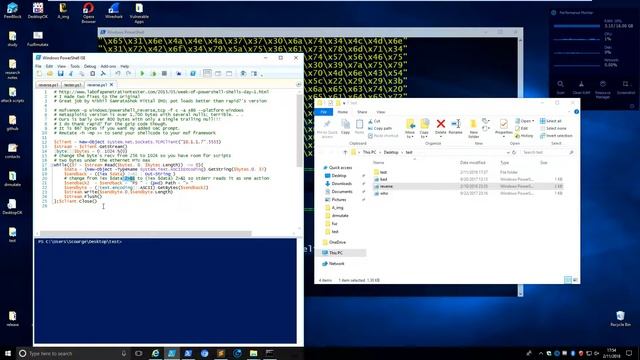Click Task View icon on taskbar
This screenshot has width=640, height=360.
pos(139,353)
